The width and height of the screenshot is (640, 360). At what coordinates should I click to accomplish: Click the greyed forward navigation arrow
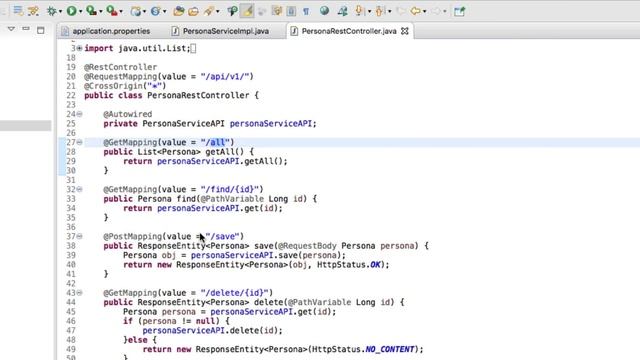(x=436, y=11)
